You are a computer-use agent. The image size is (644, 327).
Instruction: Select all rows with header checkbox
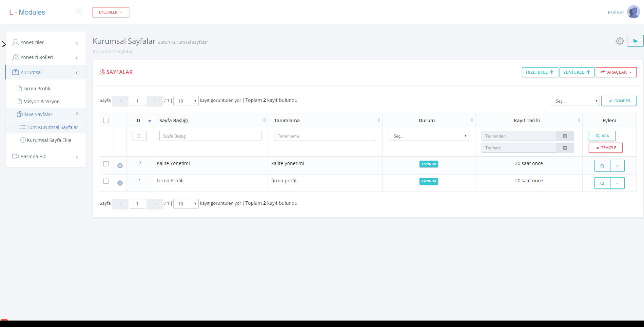pos(106,120)
